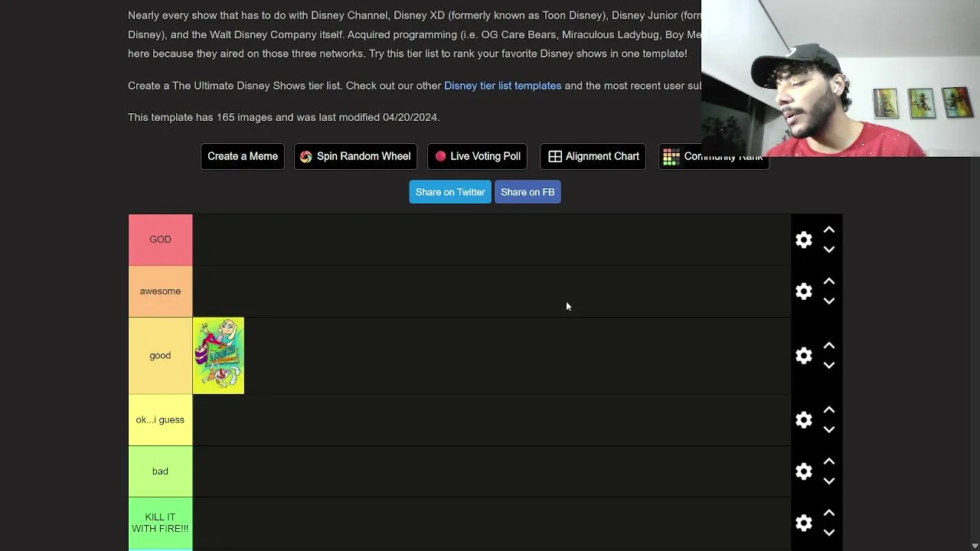Move bad tier row down
Viewport: 980px width, 551px height.
tap(828, 481)
